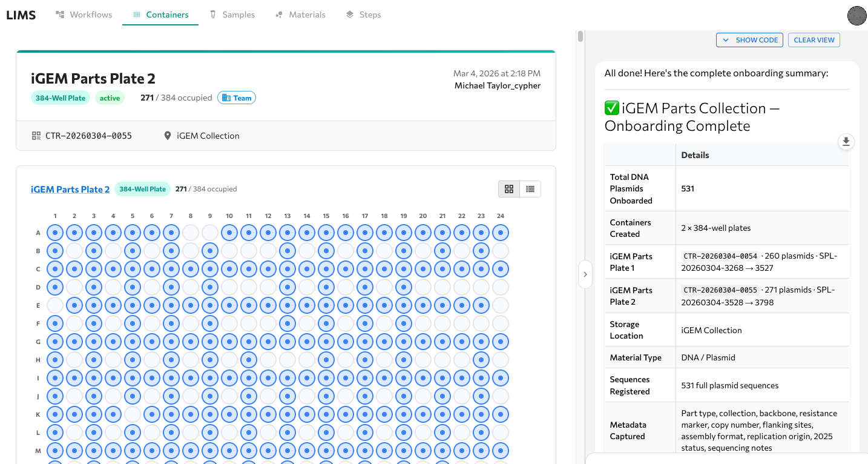
Task: Click the Total DNA Plasmids Onboarded cell
Action: [x=640, y=188]
